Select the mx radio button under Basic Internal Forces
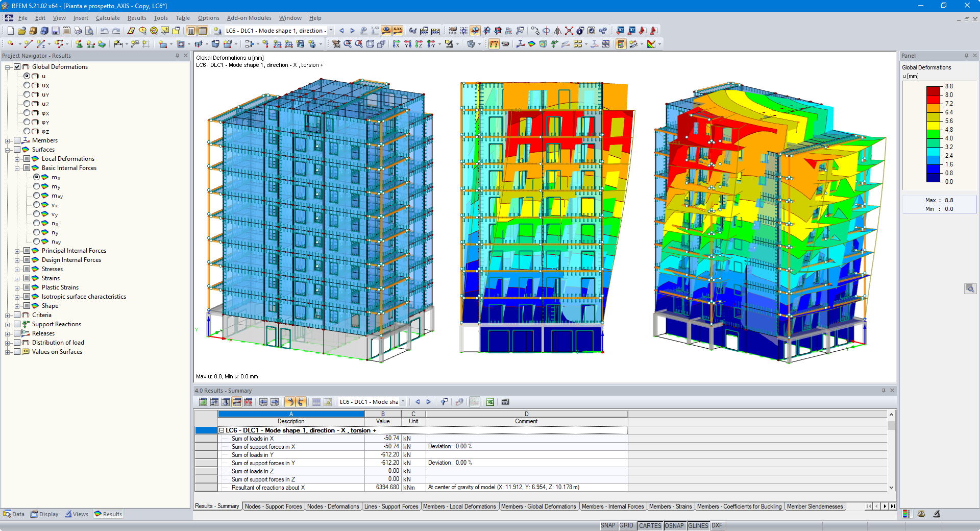Image resolution: width=980 pixels, height=531 pixels. tap(37, 177)
